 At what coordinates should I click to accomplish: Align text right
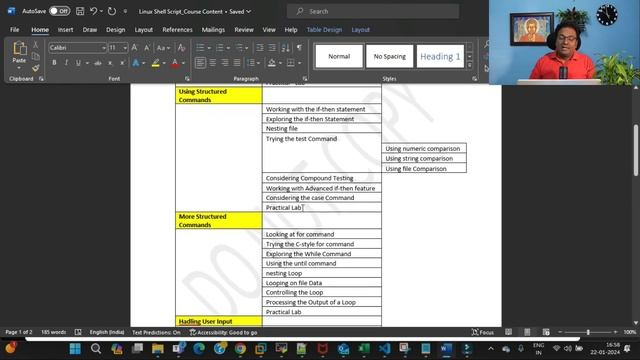pyautogui.click(x=225, y=63)
